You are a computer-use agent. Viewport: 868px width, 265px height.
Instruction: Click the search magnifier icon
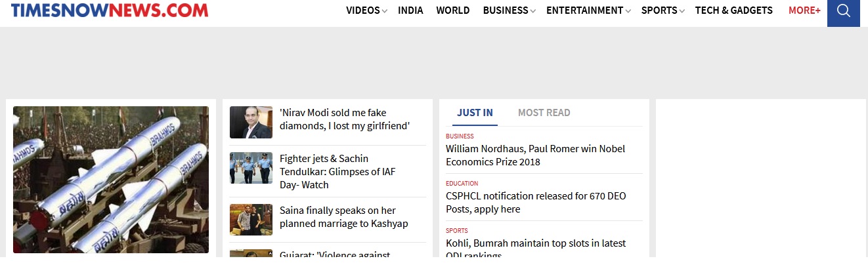click(x=844, y=11)
